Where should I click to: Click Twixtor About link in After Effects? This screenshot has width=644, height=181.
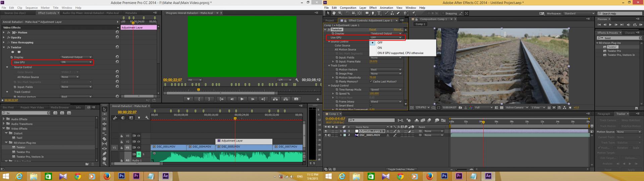[x=398, y=29]
